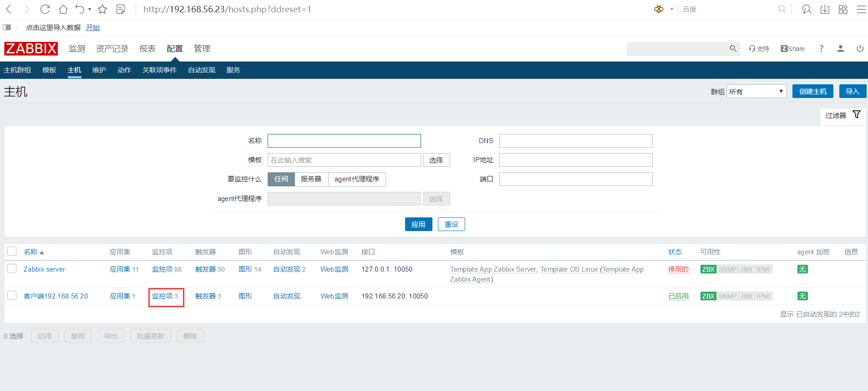Reset the filter with 重设 button
Screen dimensions: 868x391
452,224
